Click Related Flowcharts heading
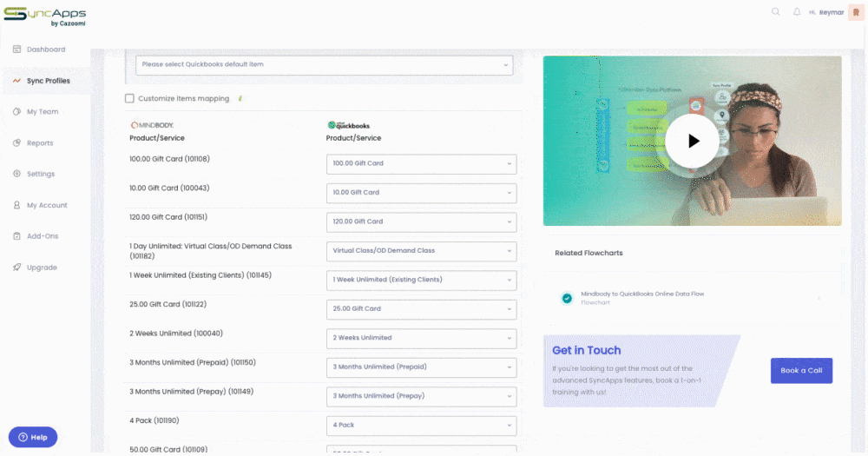This screenshot has height=456, width=868. [x=589, y=253]
